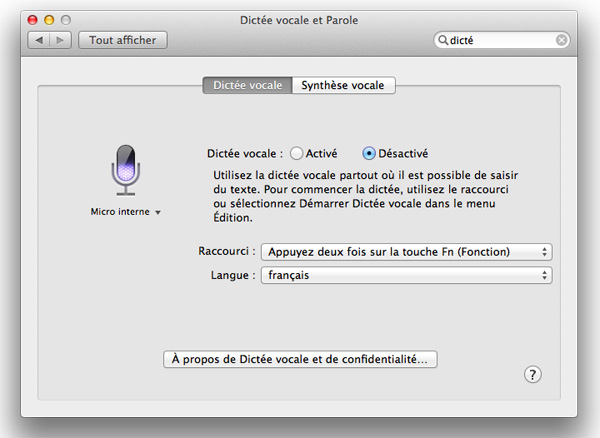Click the microphone icon
600x438 pixels.
tap(126, 168)
